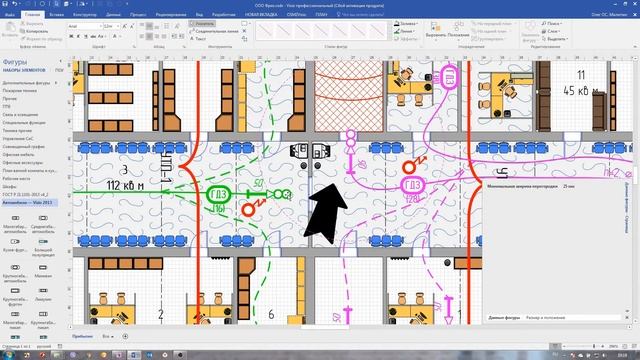The width and height of the screenshot is (640, 360).
Task: Click the Paste (Вставить) icon
Action: coord(9,29)
